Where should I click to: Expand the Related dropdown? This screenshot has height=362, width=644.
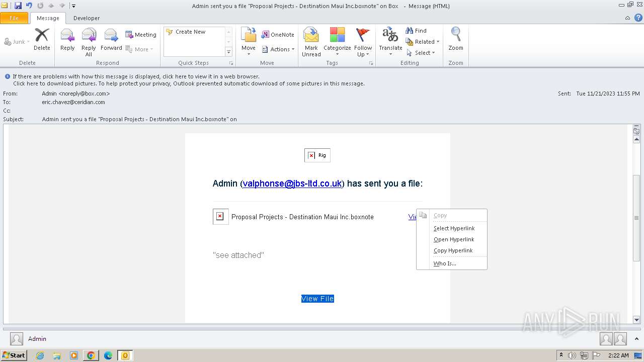click(x=423, y=42)
